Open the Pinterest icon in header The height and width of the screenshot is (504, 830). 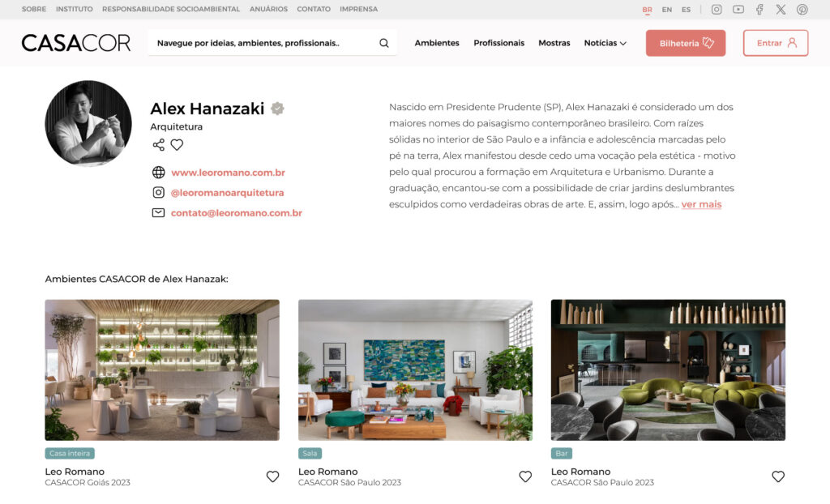pos(802,10)
